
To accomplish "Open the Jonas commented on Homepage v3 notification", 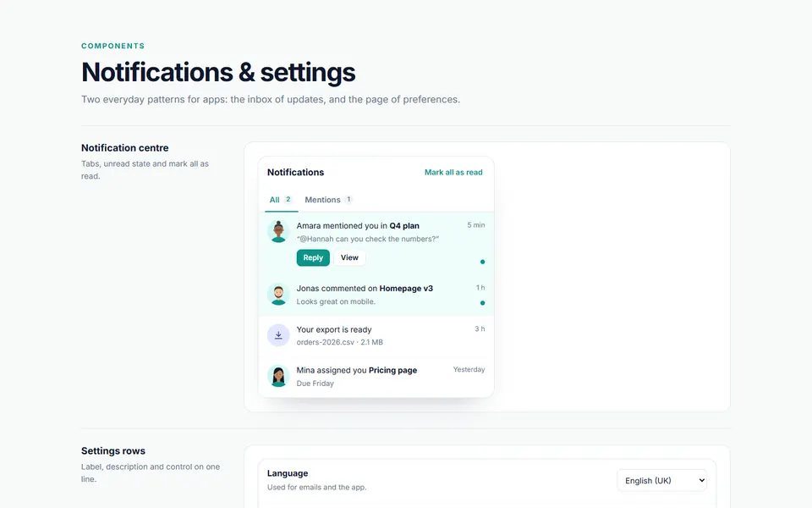I will click(x=376, y=295).
